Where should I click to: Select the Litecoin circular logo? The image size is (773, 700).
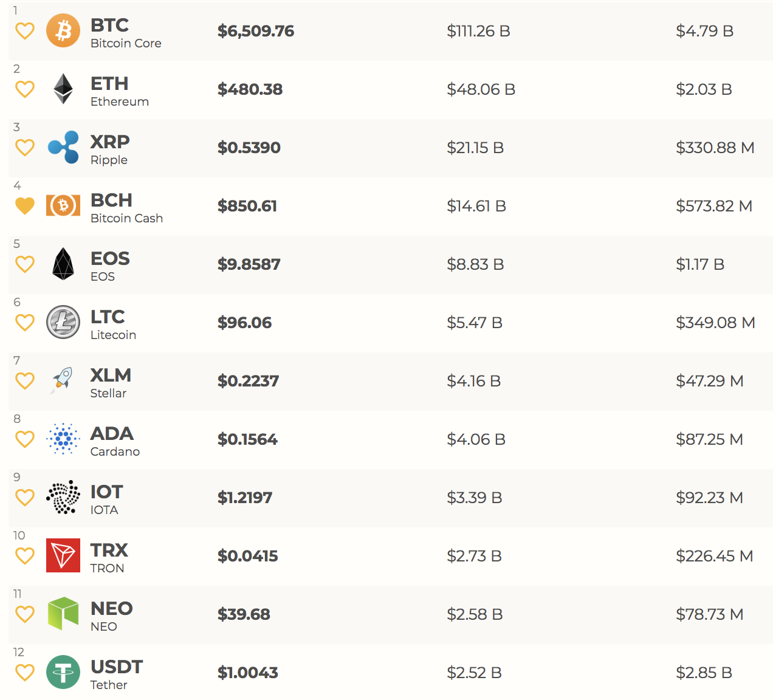click(x=63, y=322)
